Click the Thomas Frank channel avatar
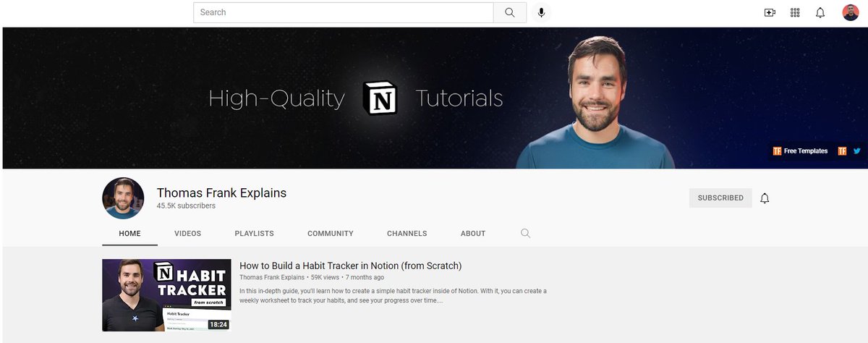 (123, 198)
